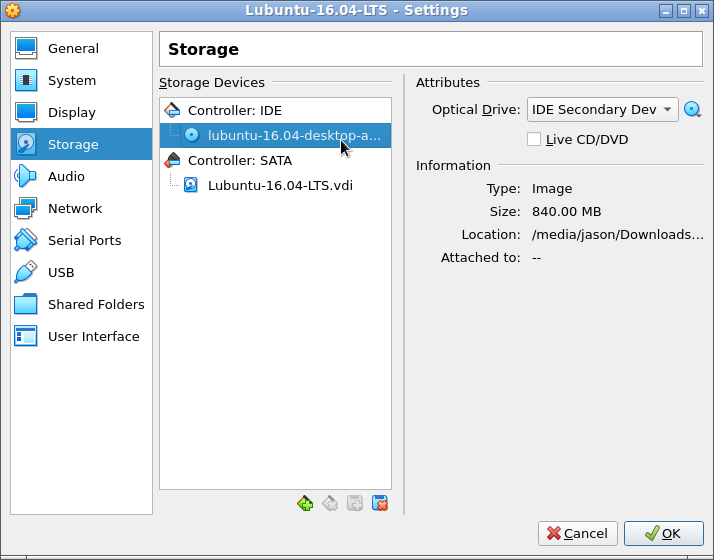Click the remove attachment icon

pyautogui.click(x=380, y=504)
